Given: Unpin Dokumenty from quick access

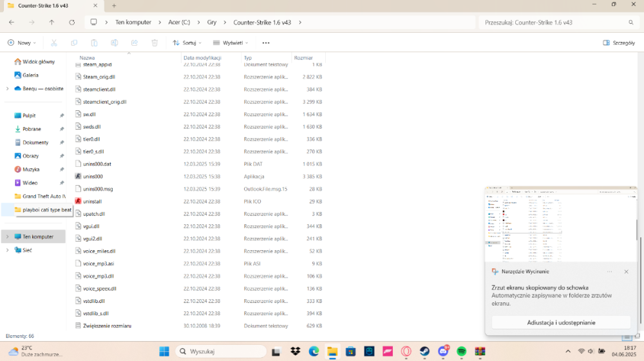Looking at the screenshot, I should point(62,142).
